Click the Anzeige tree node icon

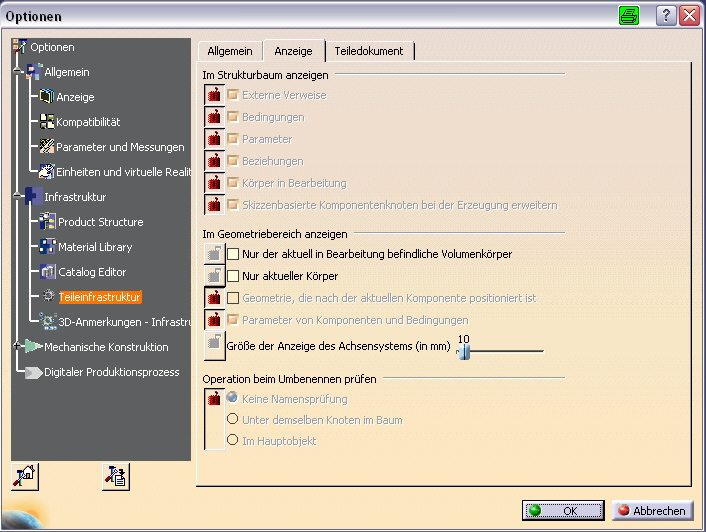[47, 96]
